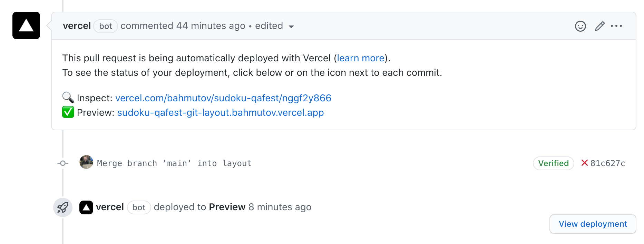
Task: Open the sudoku-qafest Preview app link
Action: pyautogui.click(x=220, y=112)
